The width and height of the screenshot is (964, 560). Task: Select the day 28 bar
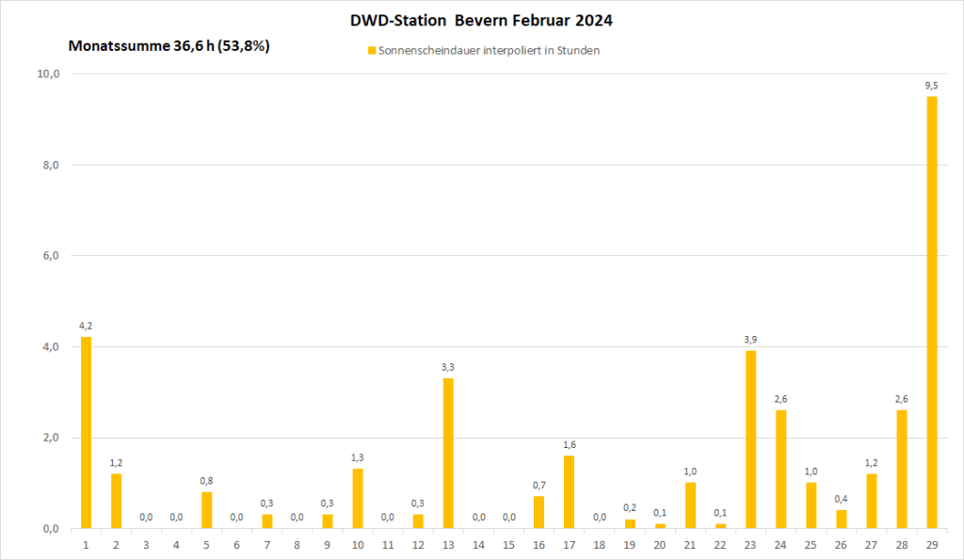pos(902,469)
